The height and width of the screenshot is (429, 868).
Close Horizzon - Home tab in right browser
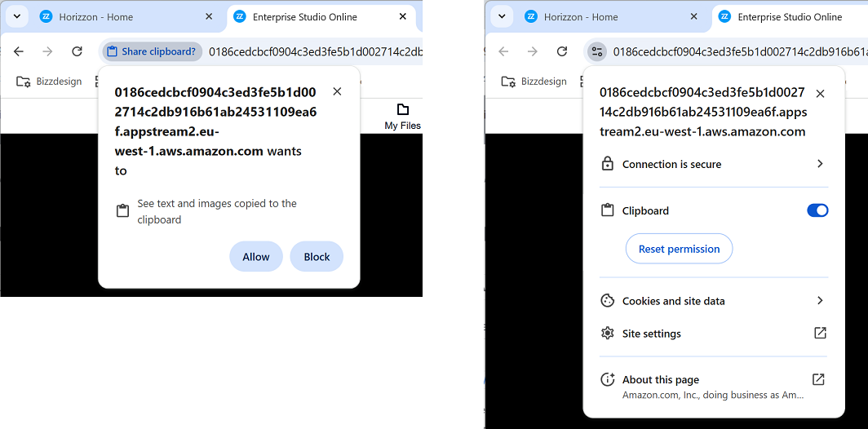point(693,16)
